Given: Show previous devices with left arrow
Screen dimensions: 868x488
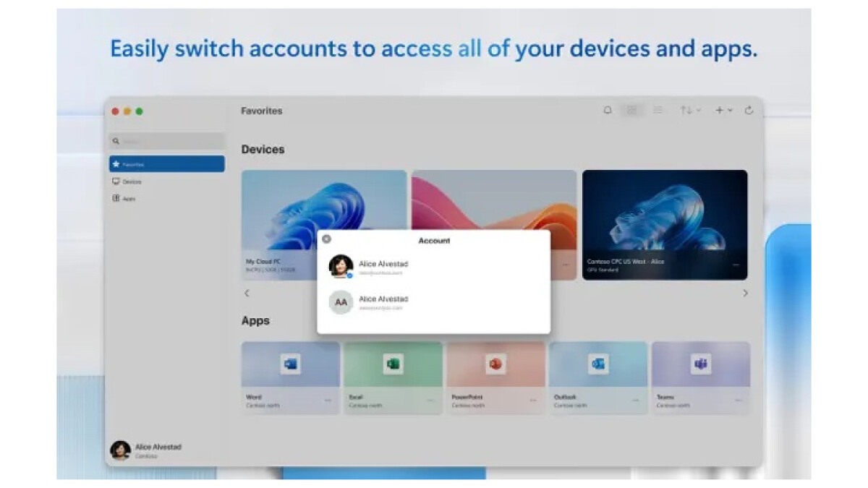Looking at the screenshot, I should tap(247, 294).
